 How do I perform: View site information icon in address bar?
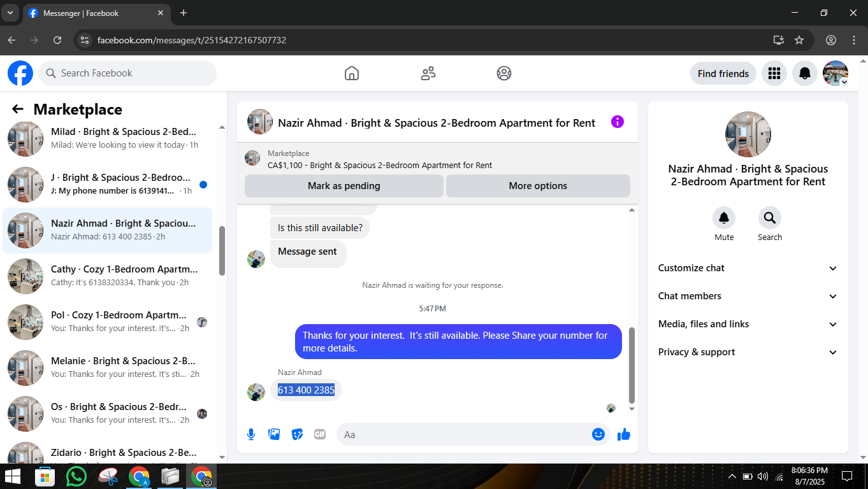coord(84,40)
